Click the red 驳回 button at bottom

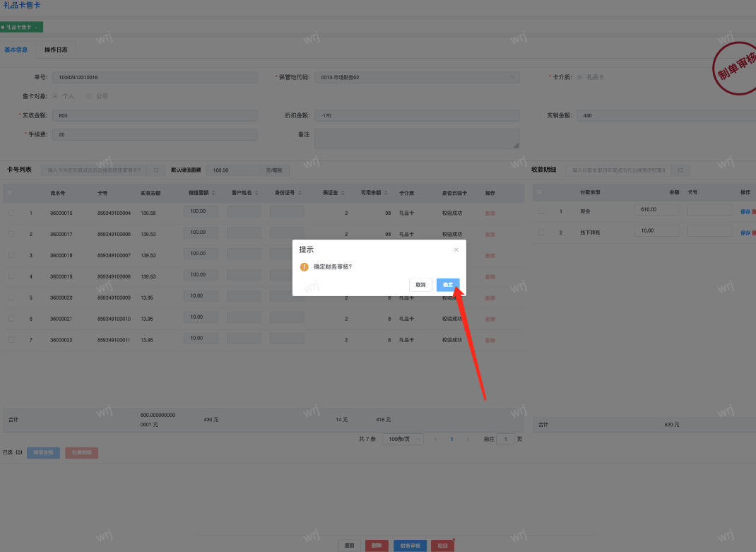tap(442, 546)
